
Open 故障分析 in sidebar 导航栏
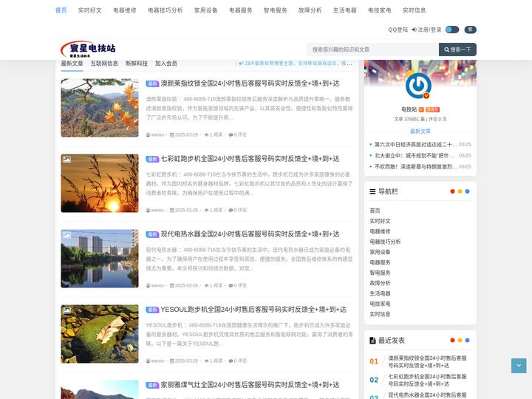tap(380, 283)
